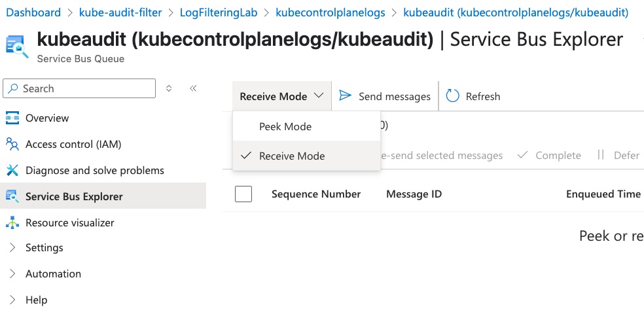Click the Diagnose and solve problems wrench icon

[x=12, y=170]
